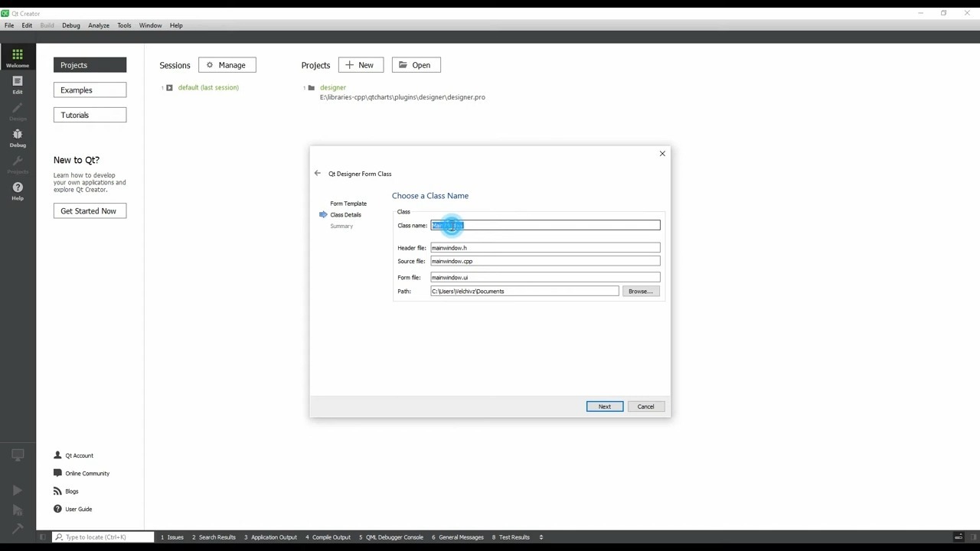980x551 pixels.
Task: Open the Issues output pane
Action: coord(172,537)
